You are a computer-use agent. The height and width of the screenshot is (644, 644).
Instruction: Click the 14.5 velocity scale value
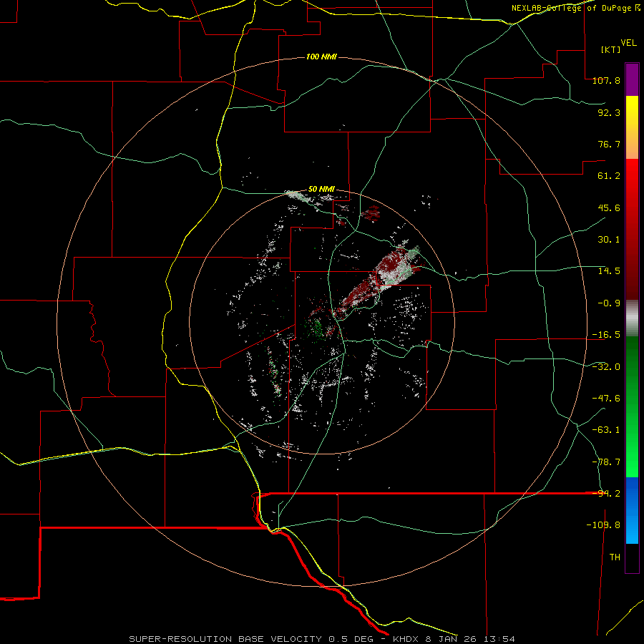(609, 271)
